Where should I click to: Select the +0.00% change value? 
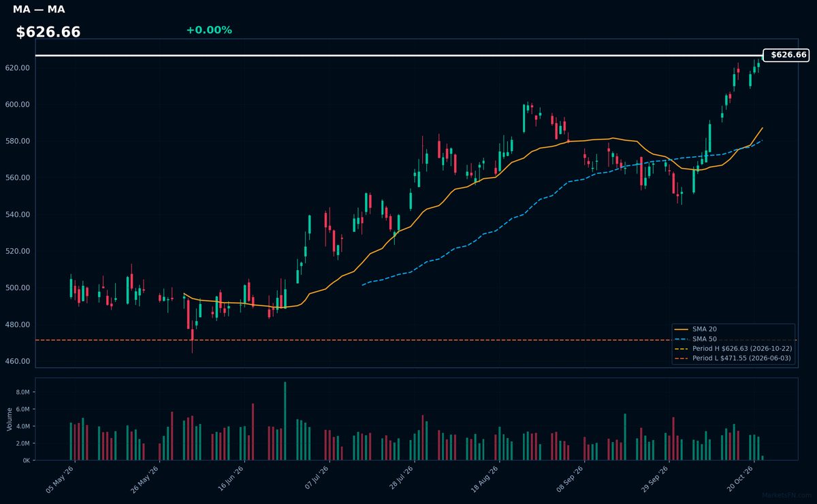pos(209,30)
